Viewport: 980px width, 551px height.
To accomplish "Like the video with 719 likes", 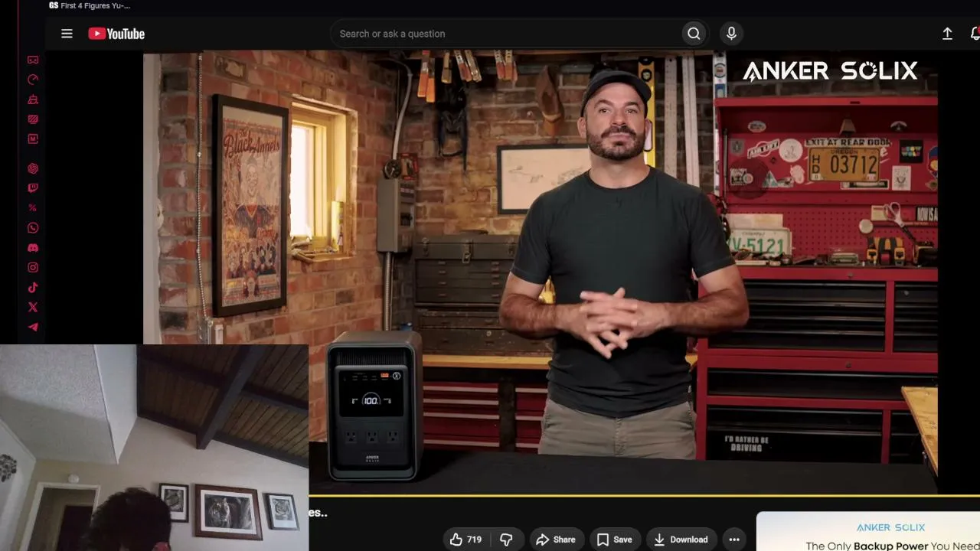I will pyautogui.click(x=465, y=540).
